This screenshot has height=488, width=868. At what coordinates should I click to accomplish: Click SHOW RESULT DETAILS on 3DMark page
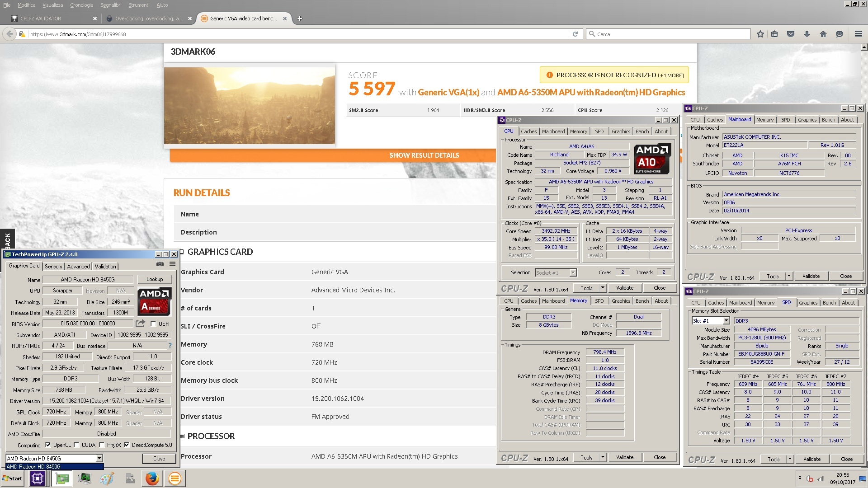click(424, 155)
